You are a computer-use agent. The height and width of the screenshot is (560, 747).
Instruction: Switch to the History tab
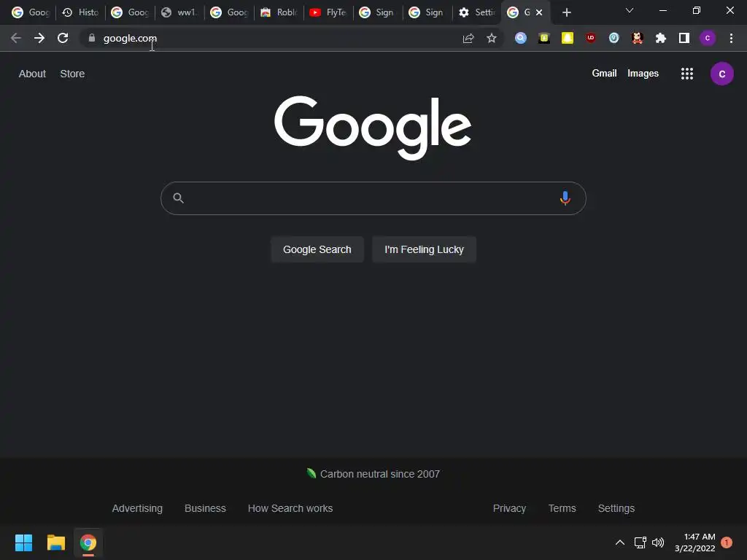80,12
